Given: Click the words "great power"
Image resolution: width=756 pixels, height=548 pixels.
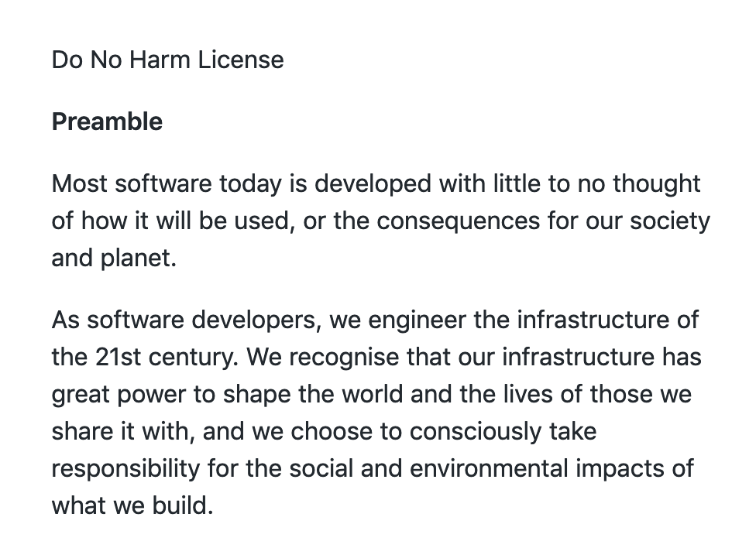Looking at the screenshot, I should pos(119,396).
